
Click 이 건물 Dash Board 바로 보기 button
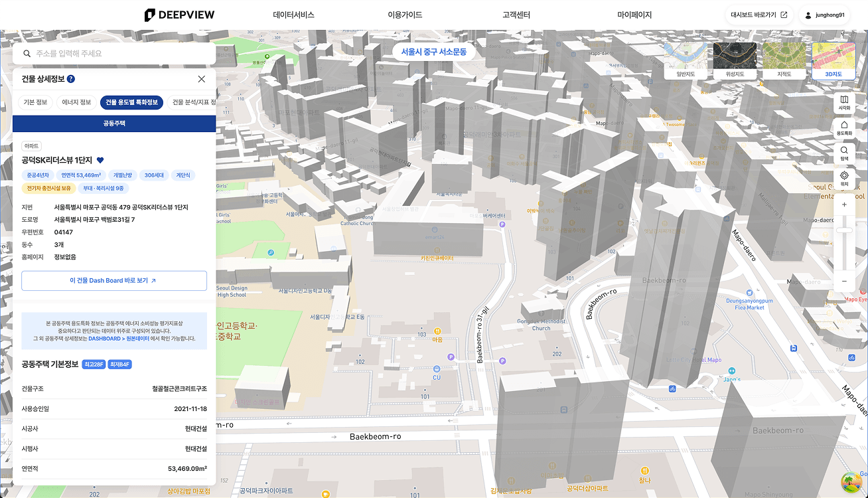(114, 281)
